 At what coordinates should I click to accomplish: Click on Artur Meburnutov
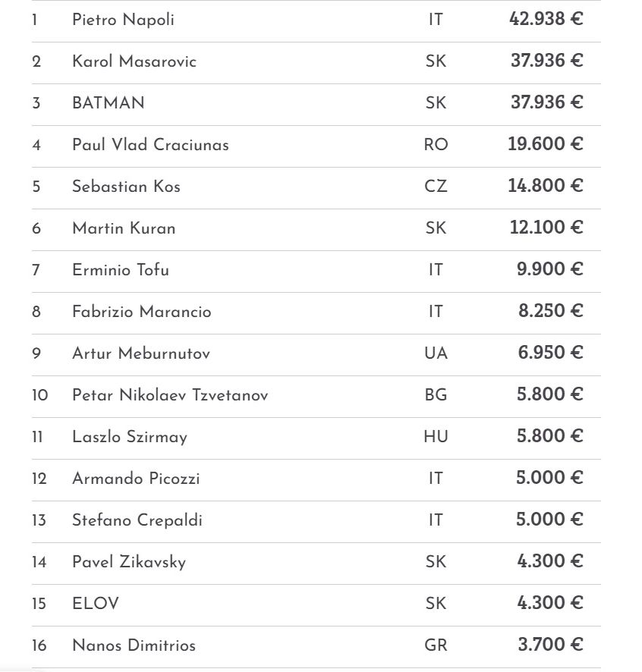[141, 353]
